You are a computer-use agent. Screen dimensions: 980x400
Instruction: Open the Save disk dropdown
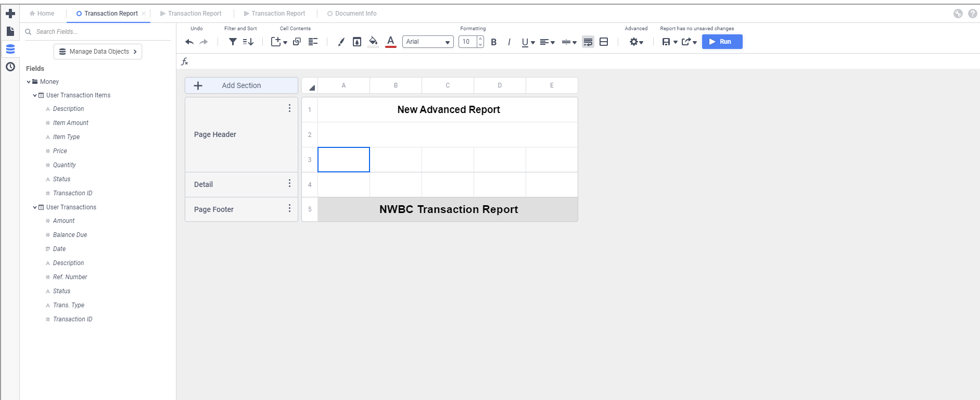(x=670, y=42)
